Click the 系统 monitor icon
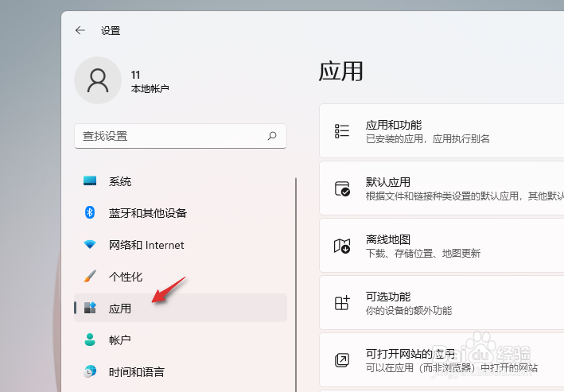 pos(90,180)
